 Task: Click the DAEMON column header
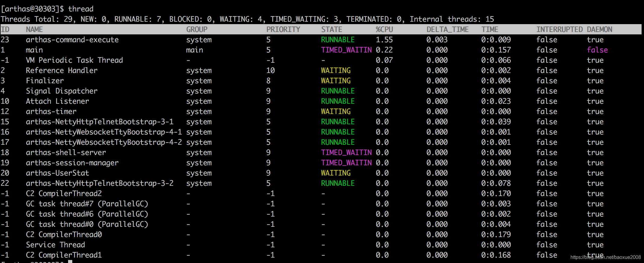tap(599, 29)
